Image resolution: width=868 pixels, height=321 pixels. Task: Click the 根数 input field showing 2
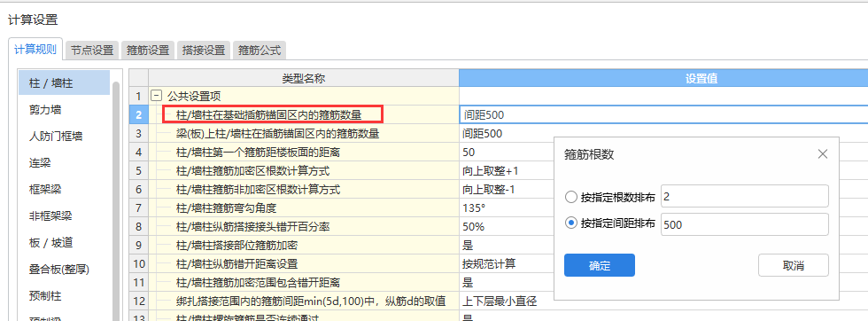pyautogui.click(x=745, y=196)
